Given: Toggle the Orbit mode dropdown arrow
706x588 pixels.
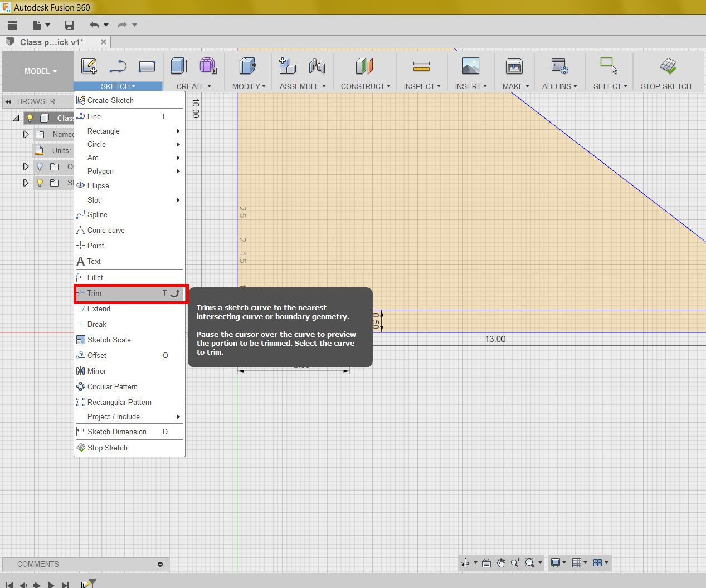Looking at the screenshot, I should (x=475, y=563).
